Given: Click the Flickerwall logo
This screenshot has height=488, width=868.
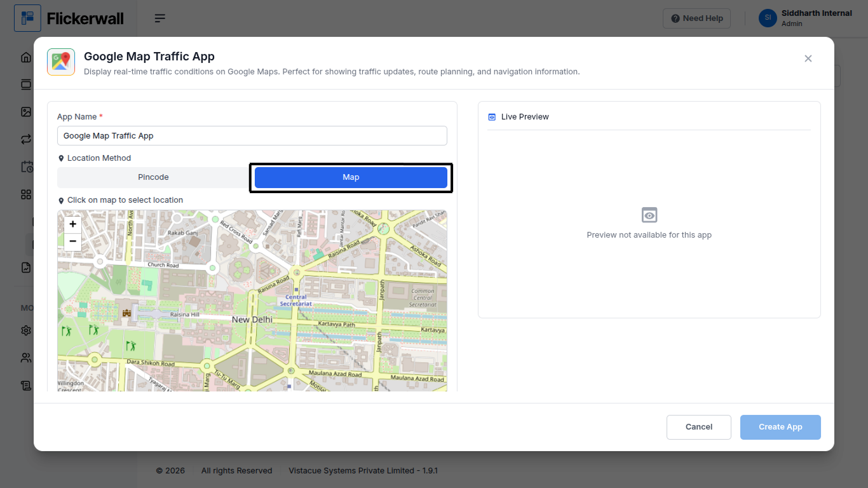Looking at the screenshot, I should pyautogui.click(x=69, y=18).
